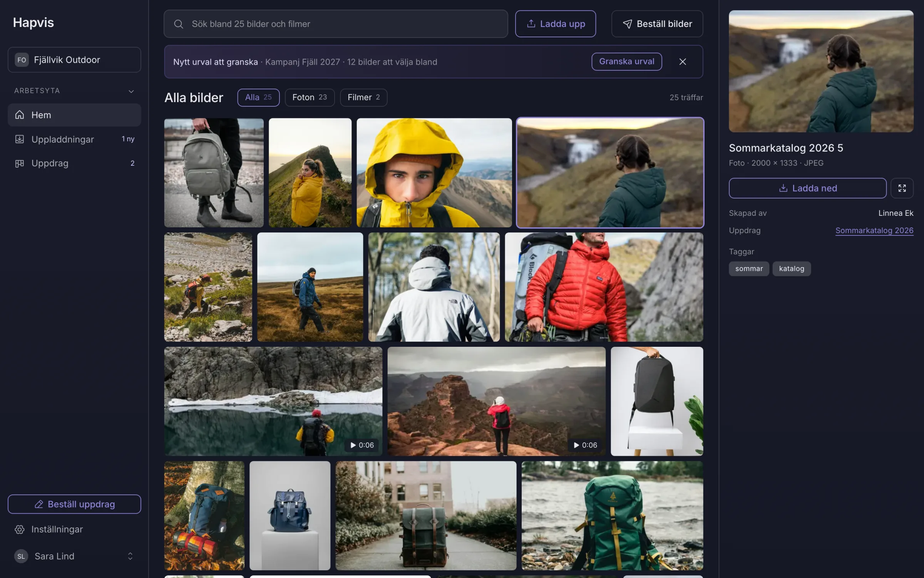Collapse the ARBETSYTA section

(131, 91)
